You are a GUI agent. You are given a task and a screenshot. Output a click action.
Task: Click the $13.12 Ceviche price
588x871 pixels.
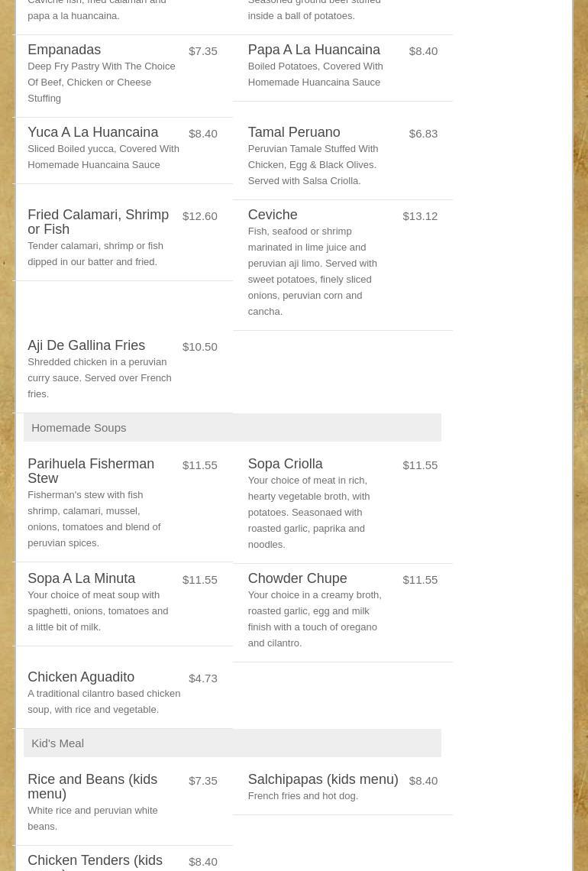(x=420, y=216)
